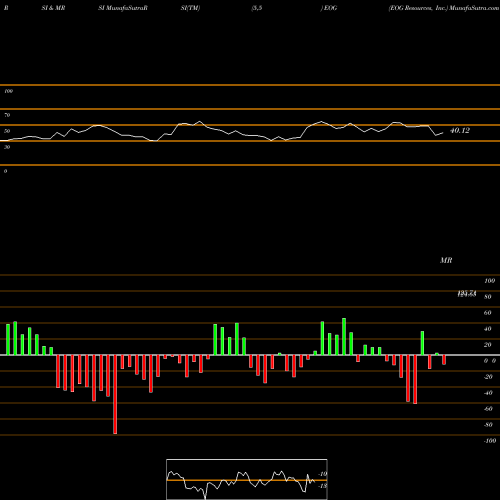Screen dimensions: 500x500
Task: Click the MR axis label -40
Action: coord(488,393)
